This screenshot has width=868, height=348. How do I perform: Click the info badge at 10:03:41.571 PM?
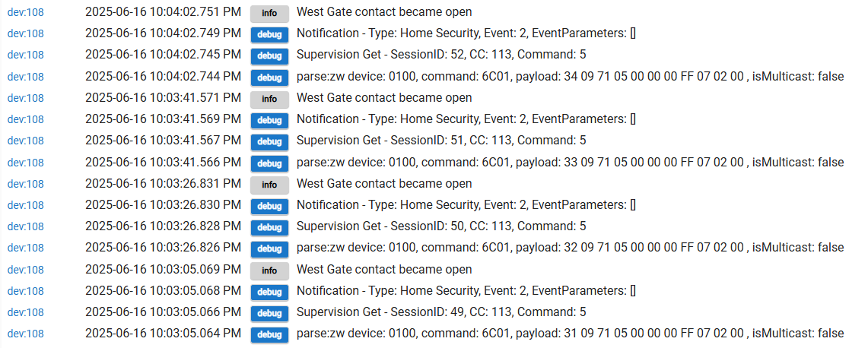pos(269,99)
